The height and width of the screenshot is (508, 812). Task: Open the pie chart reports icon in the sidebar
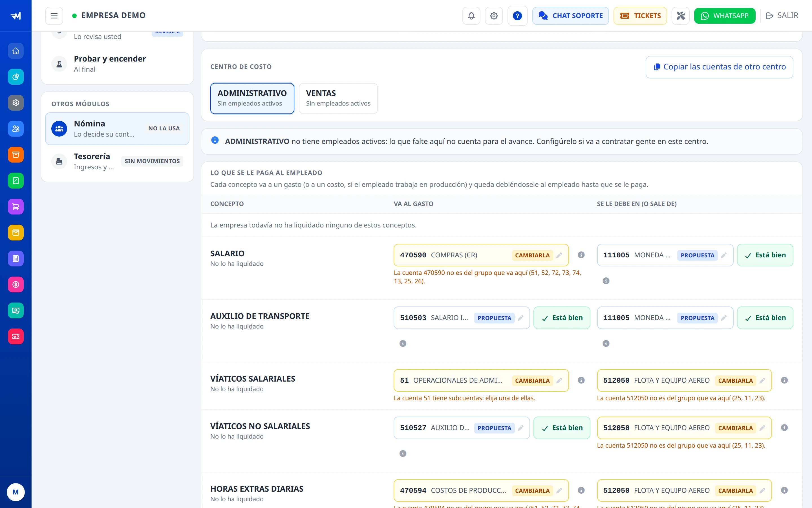(x=16, y=77)
